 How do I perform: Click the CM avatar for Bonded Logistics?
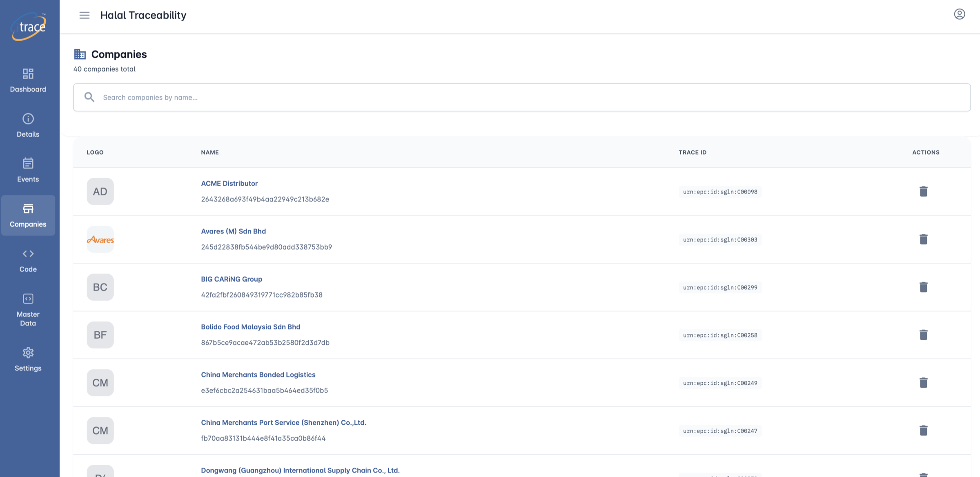(100, 382)
